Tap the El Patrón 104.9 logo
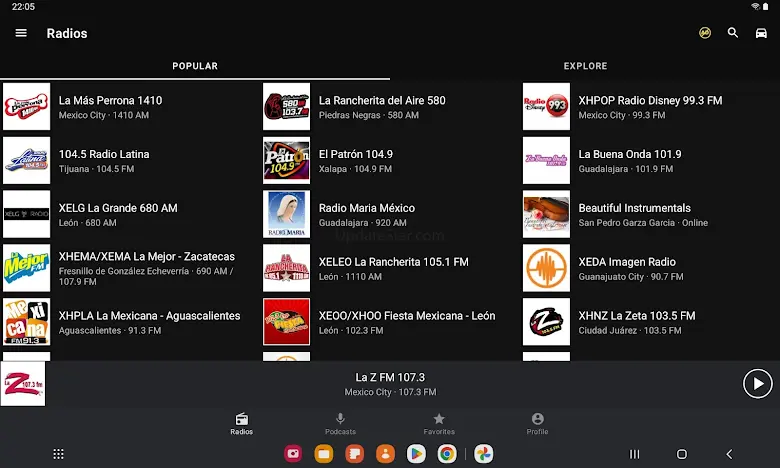Screen dimensions: 780x468 [x=286, y=160]
